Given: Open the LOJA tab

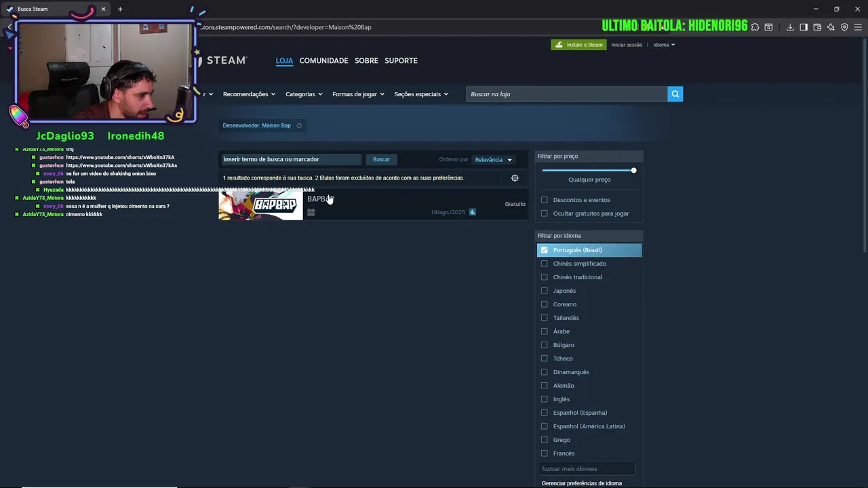Looking at the screenshot, I should click(284, 61).
